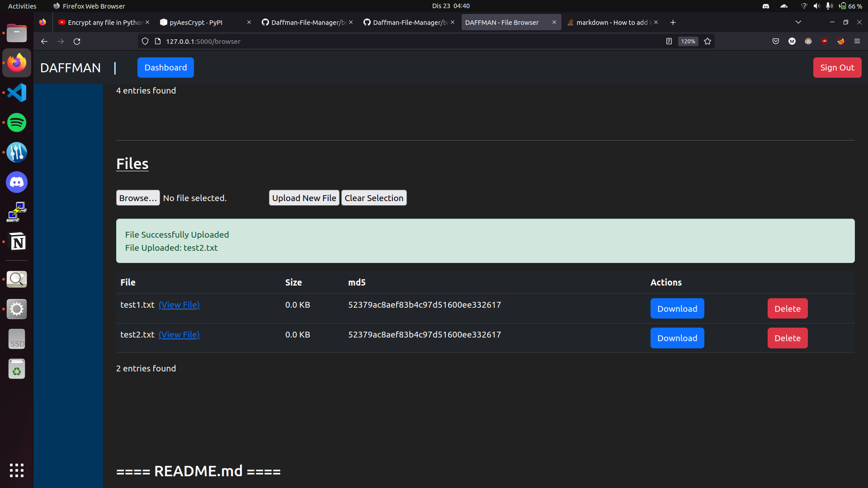Click the NoScript extension icon
This screenshot has height=488, width=868.
[841, 41]
